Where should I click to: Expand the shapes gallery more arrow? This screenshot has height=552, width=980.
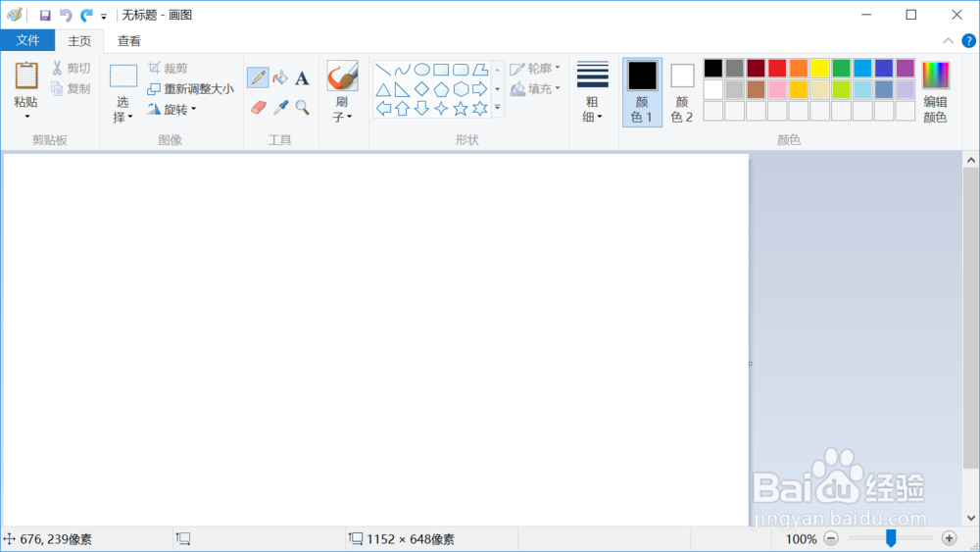(x=498, y=108)
